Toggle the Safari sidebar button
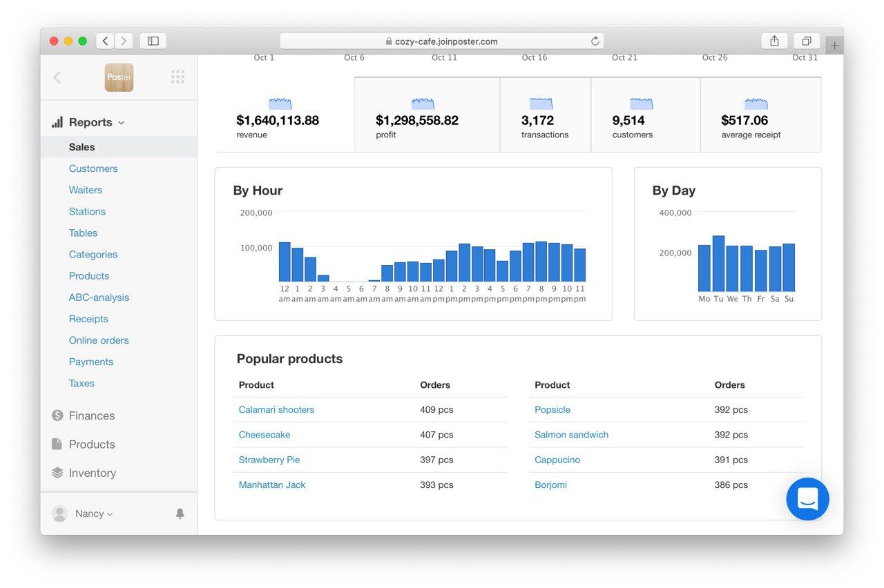The width and height of the screenshot is (884, 588). click(153, 41)
